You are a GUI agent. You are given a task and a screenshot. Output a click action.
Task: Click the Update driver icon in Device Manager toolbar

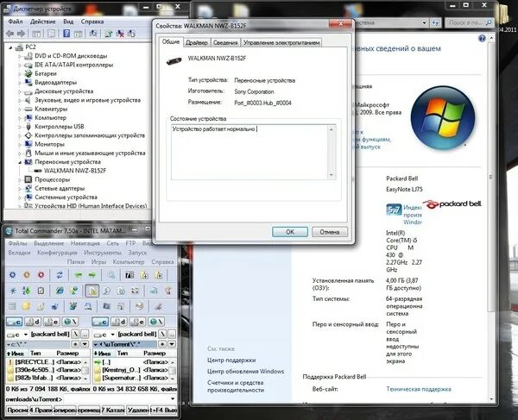point(109,34)
